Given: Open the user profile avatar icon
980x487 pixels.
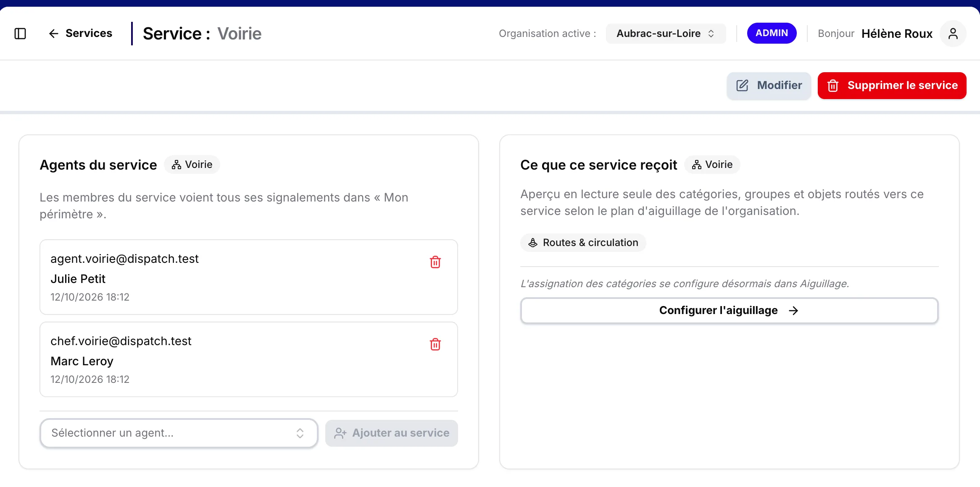Looking at the screenshot, I should point(953,34).
